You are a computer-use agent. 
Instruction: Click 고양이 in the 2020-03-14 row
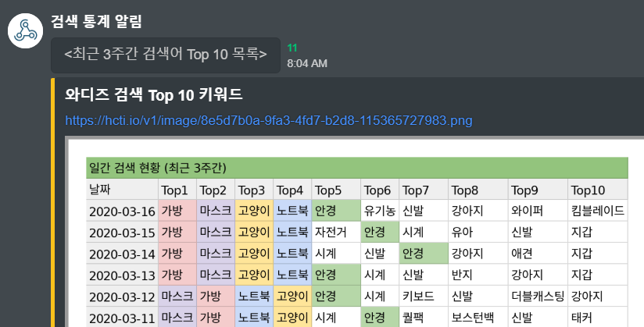[x=254, y=254]
